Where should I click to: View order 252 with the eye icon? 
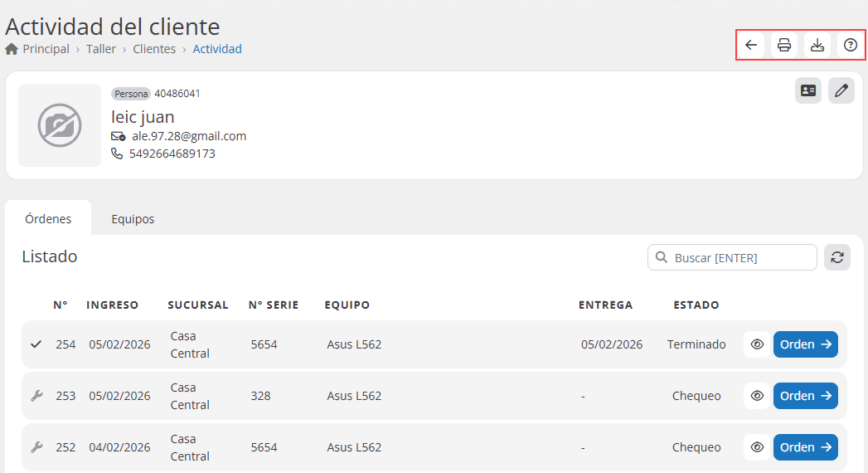[757, 447]
